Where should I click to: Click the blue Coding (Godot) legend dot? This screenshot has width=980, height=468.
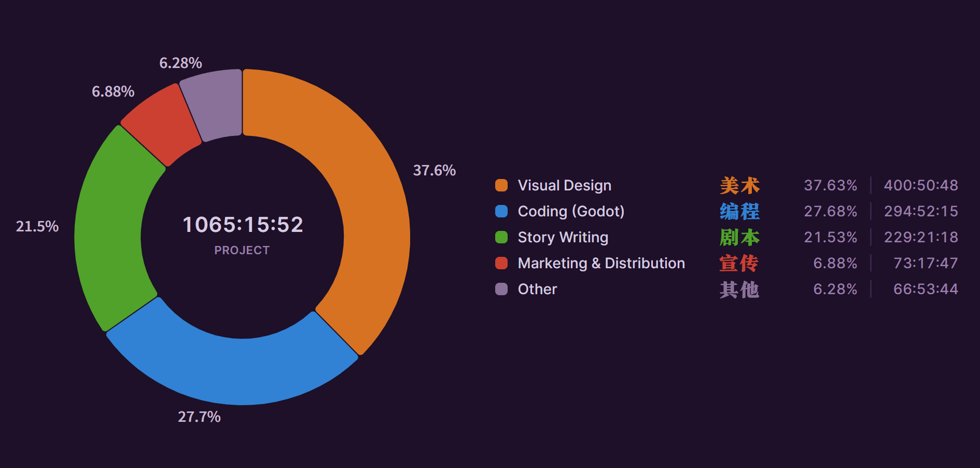tap(501, 211)
